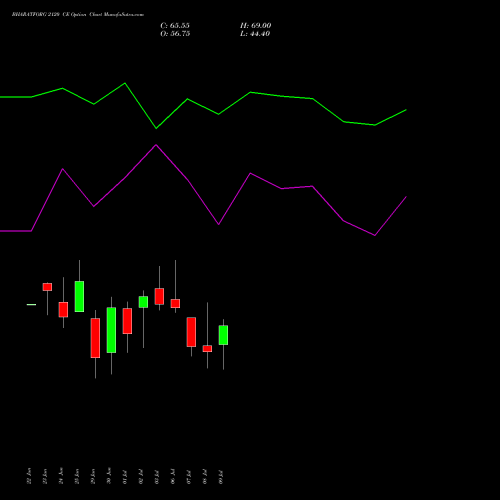The height and width of the screenshot is (500, 500).
Task: Click the '09 Jul' date label
Action: tap(221, 477)
